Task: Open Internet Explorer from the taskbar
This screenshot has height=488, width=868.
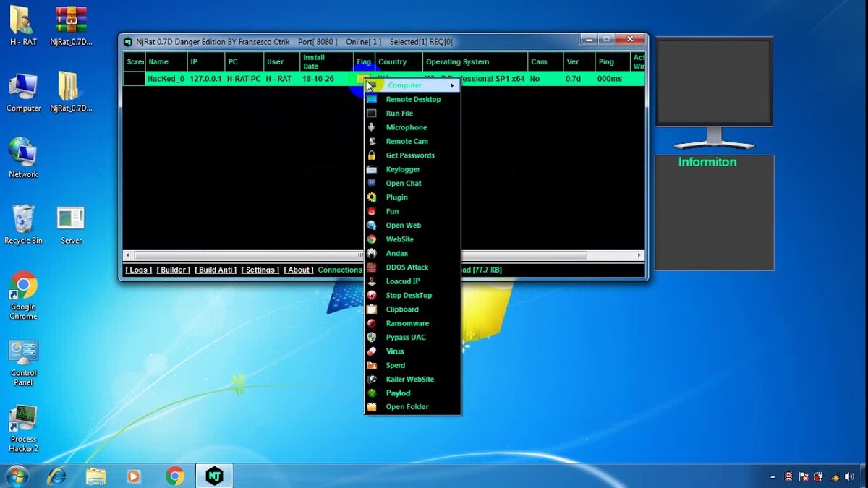Action: coord(56,476)
